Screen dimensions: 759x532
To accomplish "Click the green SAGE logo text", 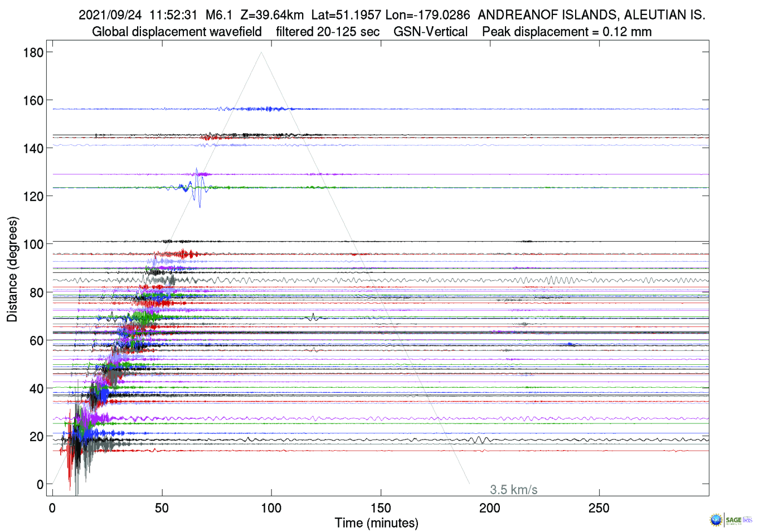I will point(733,520).
